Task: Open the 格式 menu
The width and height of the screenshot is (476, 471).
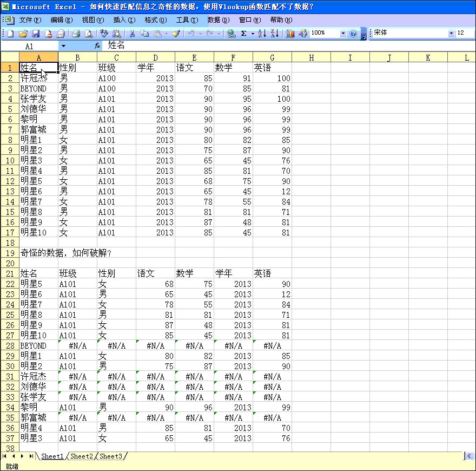Action: [x=155, y=20]
